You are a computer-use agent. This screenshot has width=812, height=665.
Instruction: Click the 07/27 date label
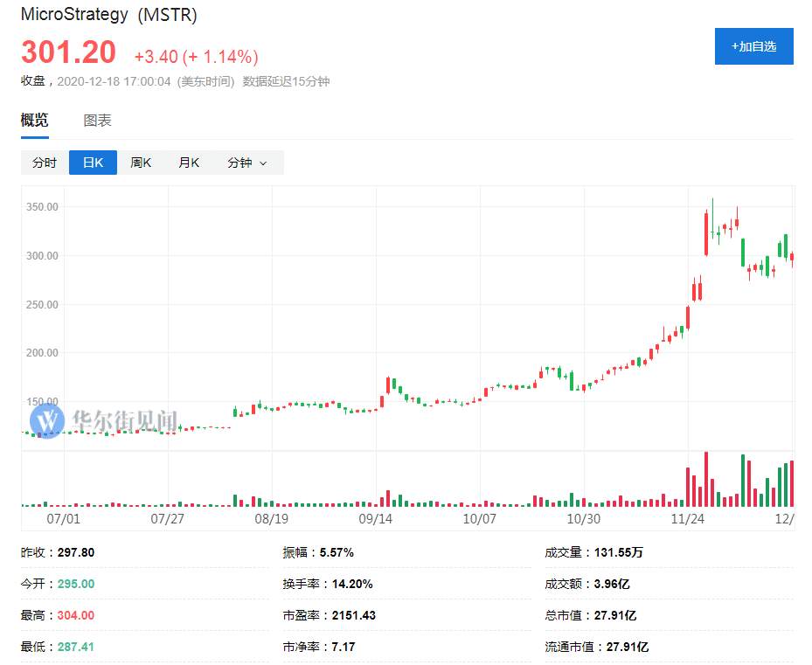[x=167, y=518]
